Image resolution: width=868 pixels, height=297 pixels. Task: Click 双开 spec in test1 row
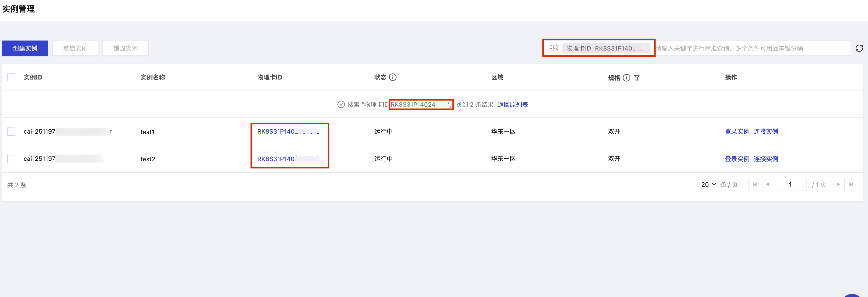point(614,132)
